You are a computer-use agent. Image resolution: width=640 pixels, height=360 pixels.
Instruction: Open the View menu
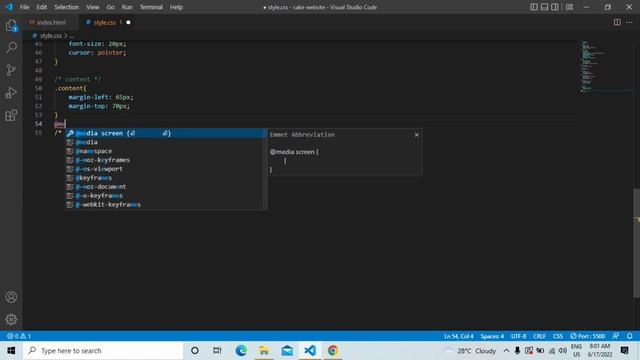coord(93,7)
